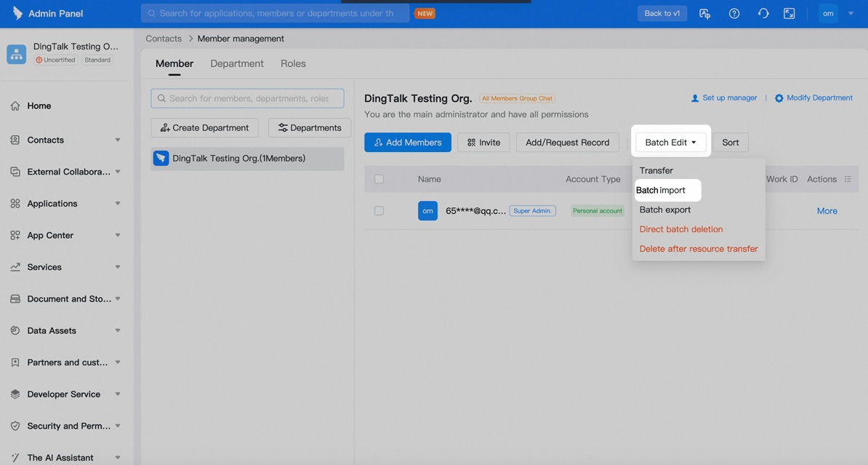Click the Document and Storage icon
Image resolution: width=868 pixels, height=465 pixels.
pyautogui.click(x=15, y=299)
